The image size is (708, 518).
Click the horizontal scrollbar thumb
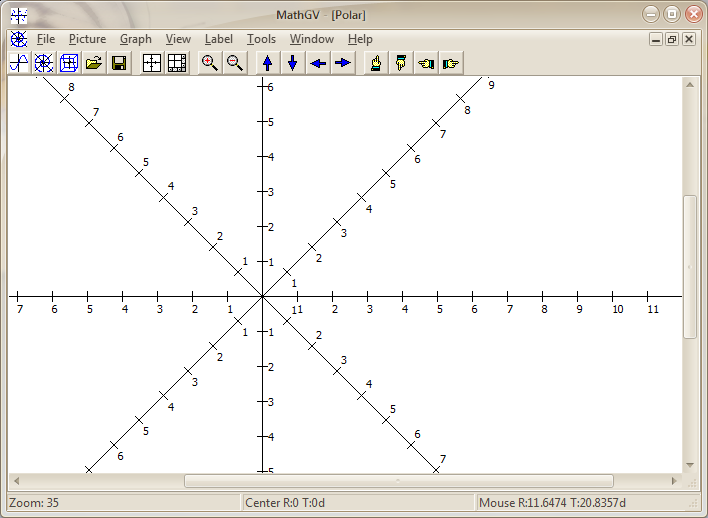coord(397,481)
